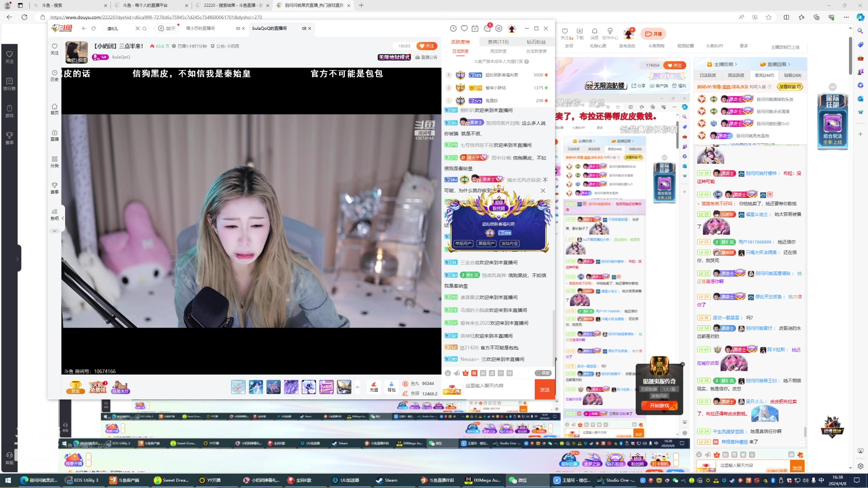
Task: Click 举报用户 on the user card
Action: [x=463, y=244]
